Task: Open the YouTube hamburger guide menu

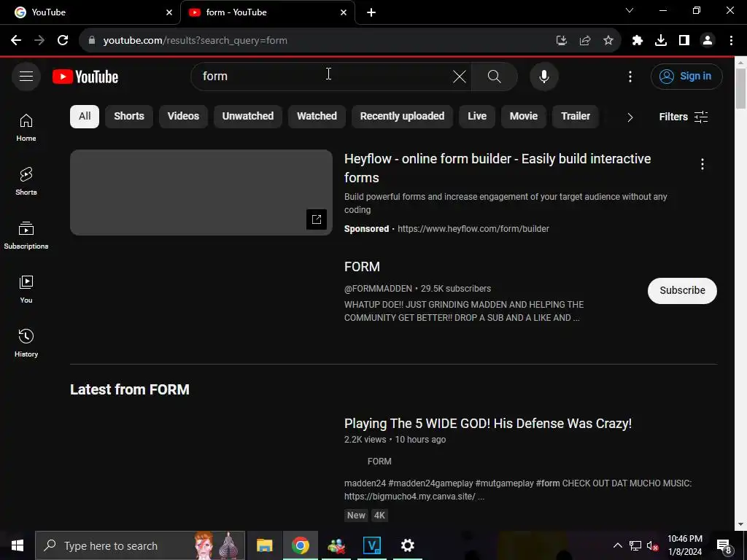Action: pos(26,76)
